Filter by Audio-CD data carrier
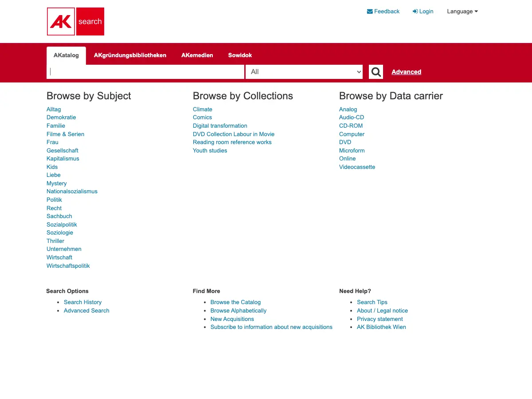Viewport: 532px width, 399px height. 352,117
